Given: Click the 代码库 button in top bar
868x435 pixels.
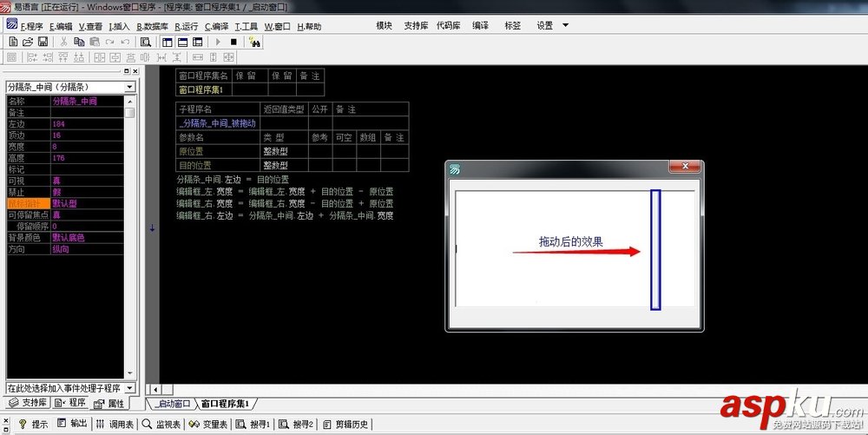Looking at the screenshot, I should 449,25.
